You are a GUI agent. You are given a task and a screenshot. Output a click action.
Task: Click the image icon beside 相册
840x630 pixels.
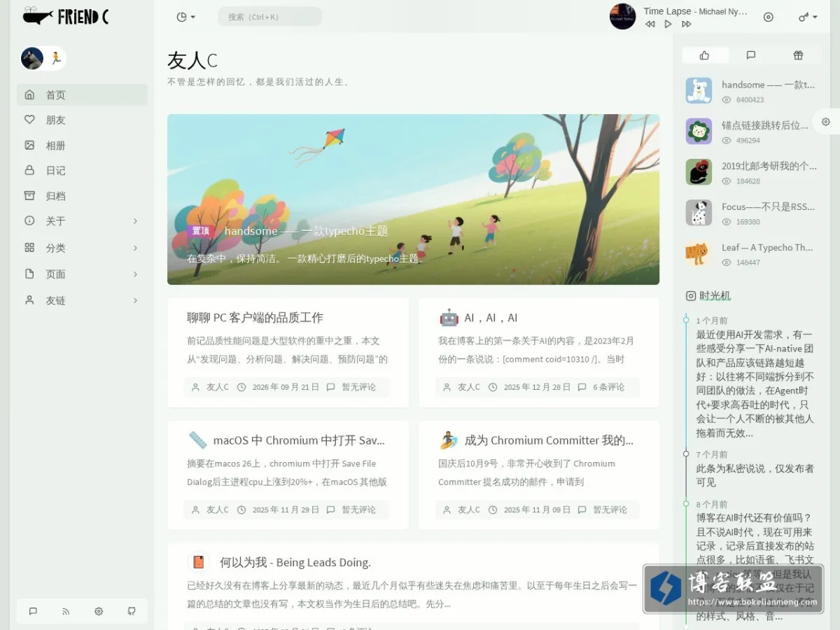tap(29, 145)
